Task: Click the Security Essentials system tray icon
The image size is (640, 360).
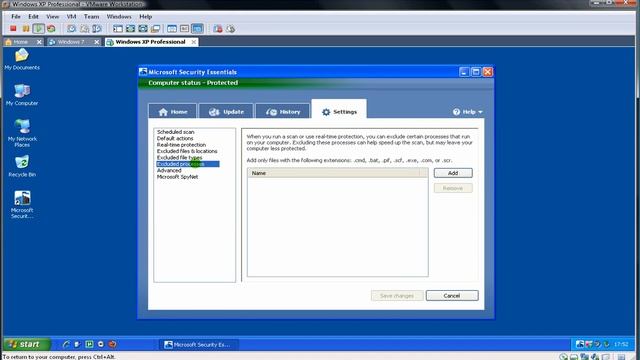Action: [580, 344]
